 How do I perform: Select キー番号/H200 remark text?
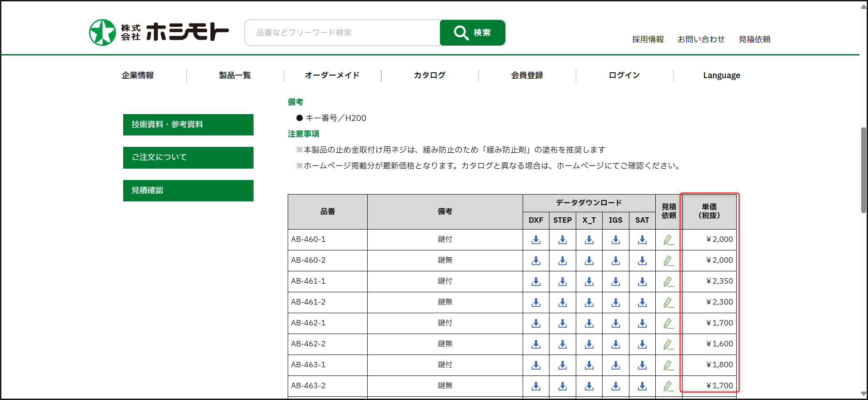click(336, 118)
